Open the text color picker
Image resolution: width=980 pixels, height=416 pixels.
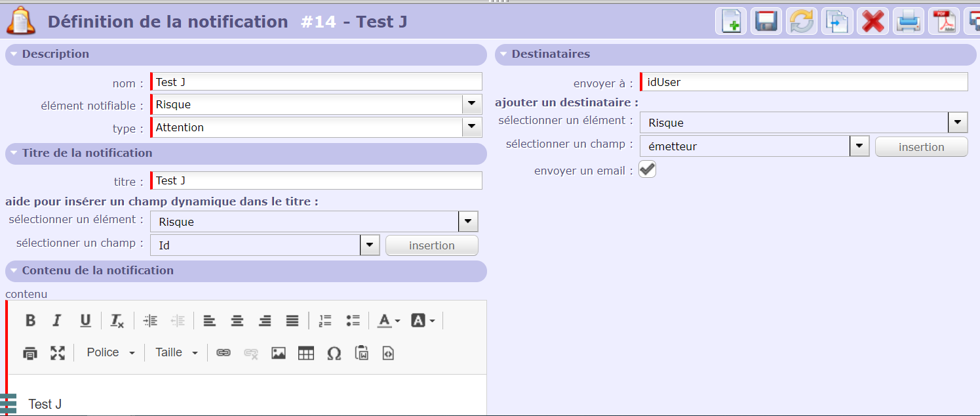(388, 320)
